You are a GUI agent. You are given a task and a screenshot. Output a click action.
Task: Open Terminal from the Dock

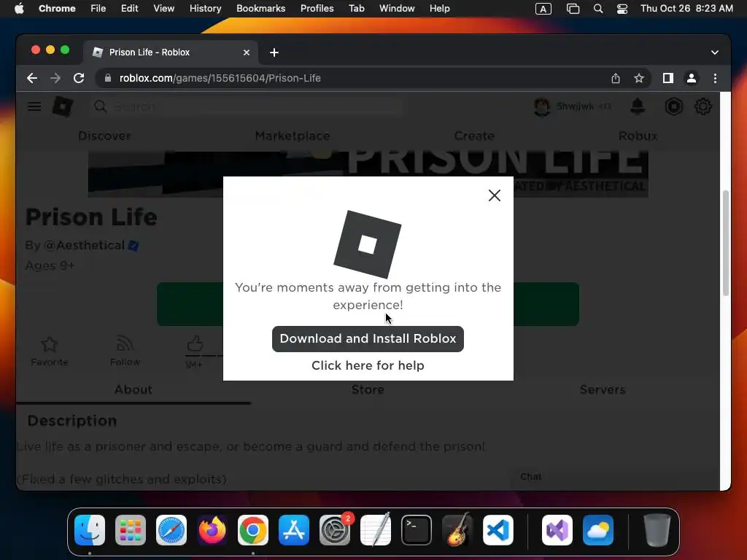click(417, 529)
